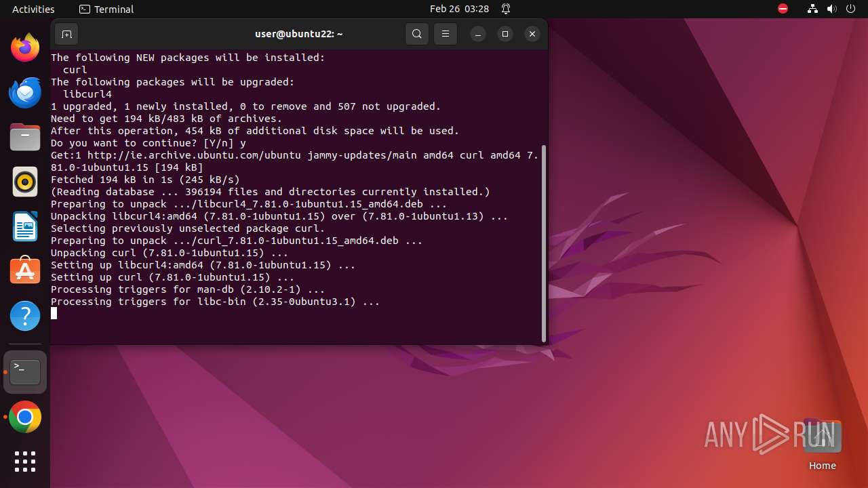Click the 'After this operation, 454 kB' line

[255, 131]
